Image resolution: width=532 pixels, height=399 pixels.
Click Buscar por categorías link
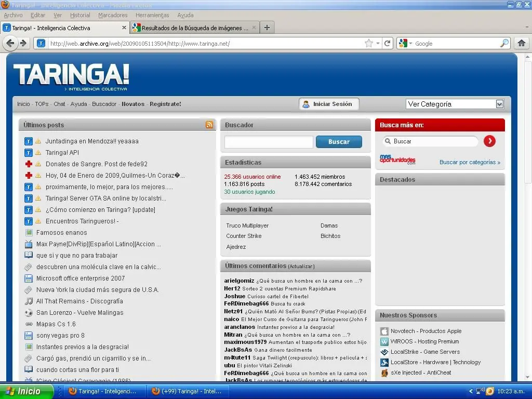coord(470,162)
